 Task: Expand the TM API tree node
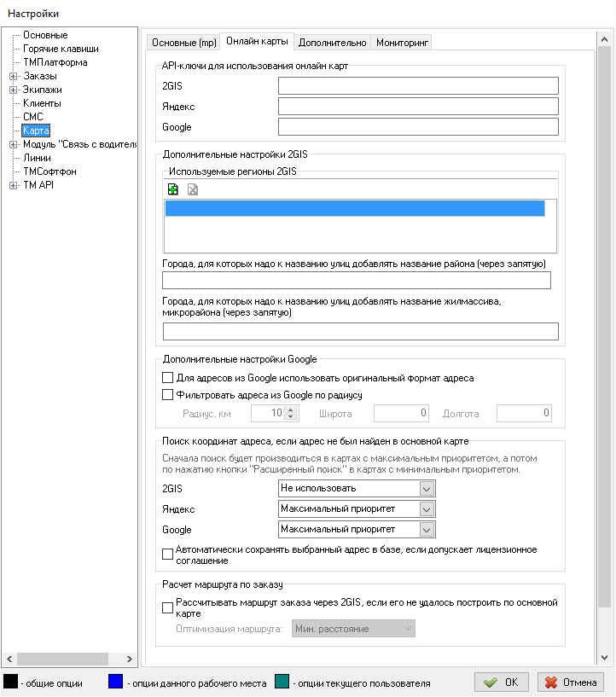tap(13, 185)
